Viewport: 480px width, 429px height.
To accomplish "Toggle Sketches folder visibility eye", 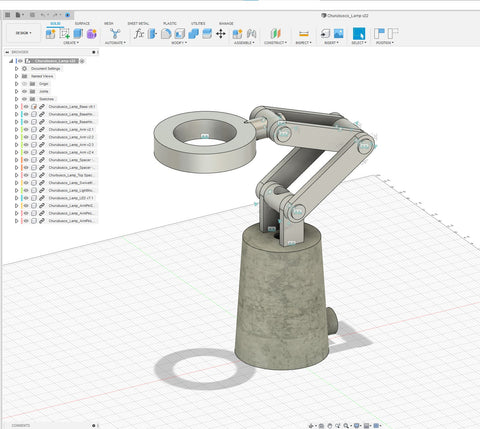I will pyautogui.click(x=25, y=99).
